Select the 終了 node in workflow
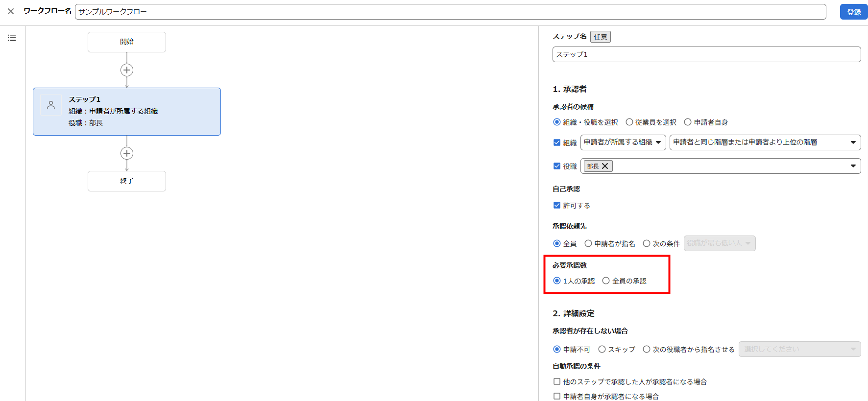The image size is (868, 401). coord(127,181)
